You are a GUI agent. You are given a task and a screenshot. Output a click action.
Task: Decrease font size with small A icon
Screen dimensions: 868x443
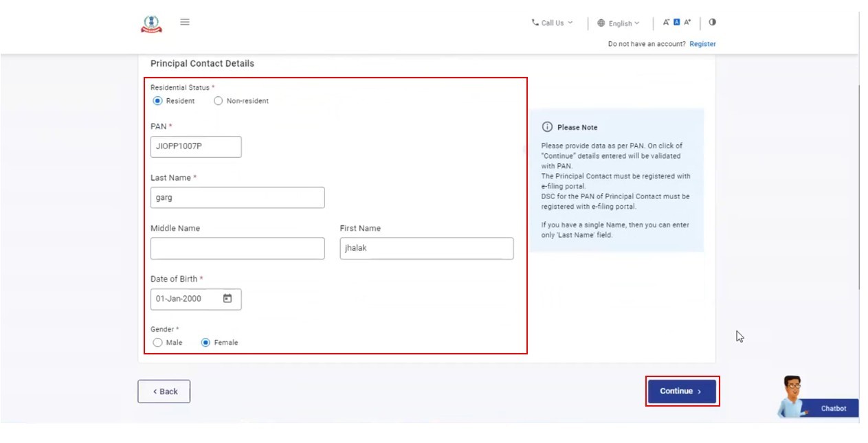click(x=666, y=23)
